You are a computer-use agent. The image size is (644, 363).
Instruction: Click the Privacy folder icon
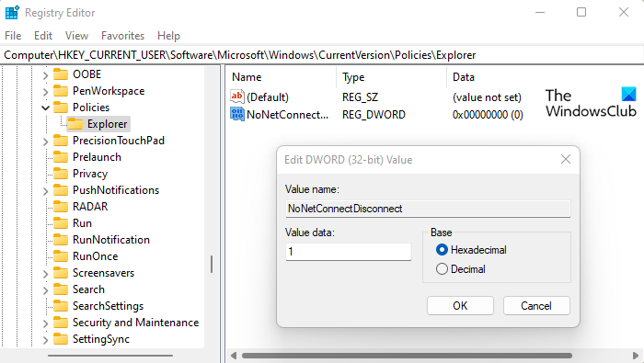tap(61, 174)
